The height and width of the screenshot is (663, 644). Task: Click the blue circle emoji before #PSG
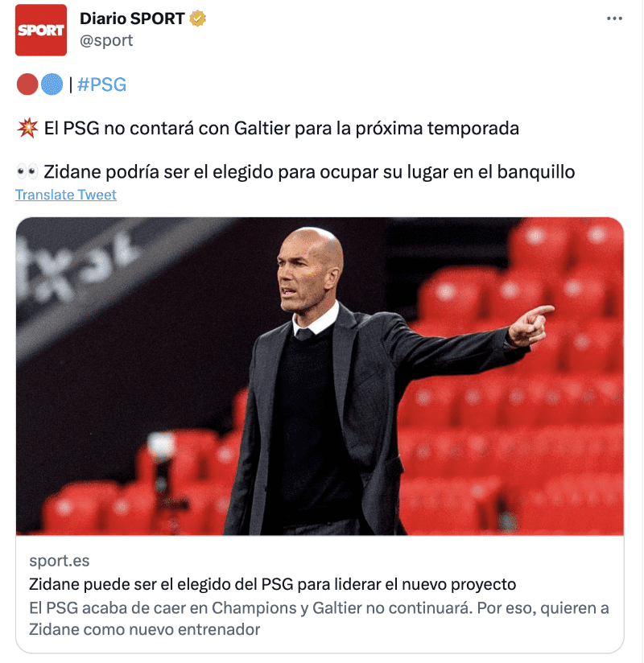pos(52,84)
